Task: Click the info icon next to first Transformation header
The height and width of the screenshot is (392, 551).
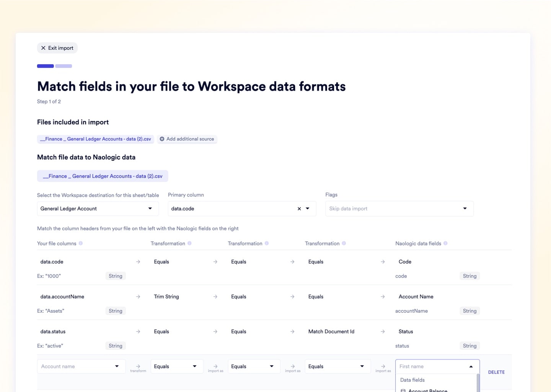Action: click(189, 243)
